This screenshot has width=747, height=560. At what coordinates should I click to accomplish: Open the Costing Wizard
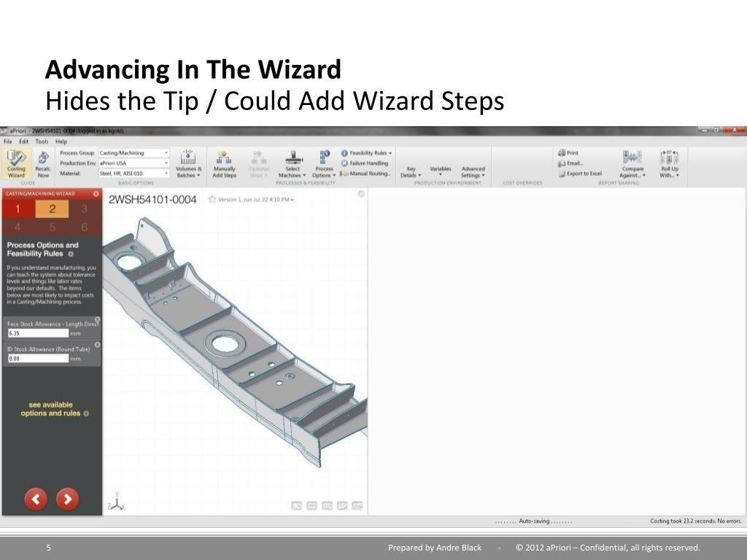click(16, 164)
